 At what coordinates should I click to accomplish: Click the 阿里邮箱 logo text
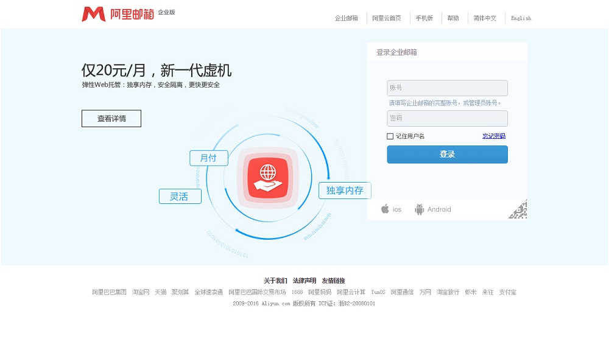[x=132, y=15]
